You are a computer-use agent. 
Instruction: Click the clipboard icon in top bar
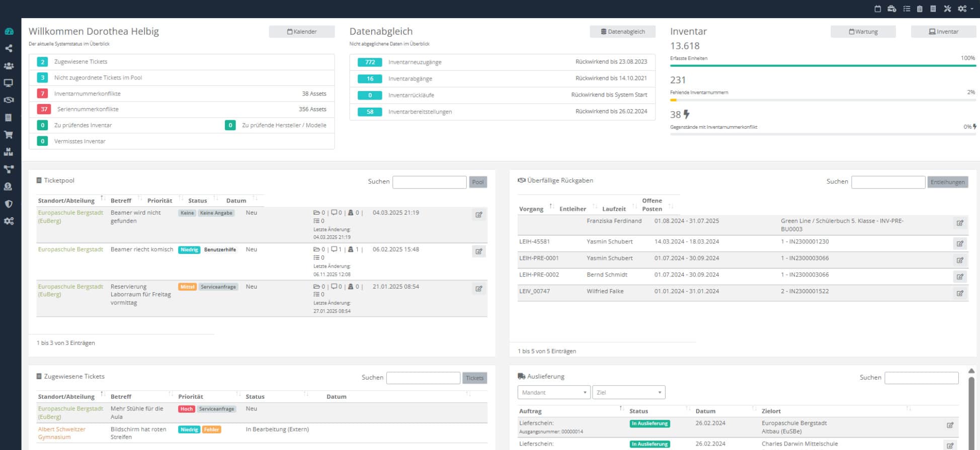tap(920, 9)
